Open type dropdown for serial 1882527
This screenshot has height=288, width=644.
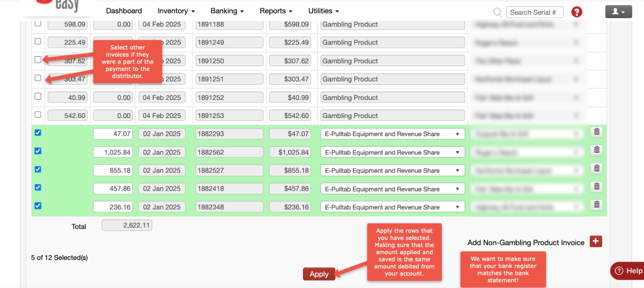pos(392,170)
